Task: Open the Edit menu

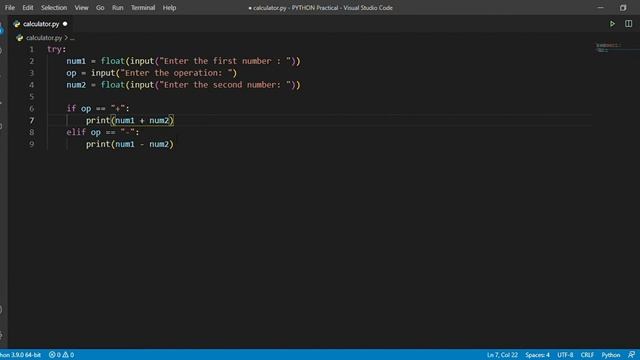Action: (x=28, y=8)
